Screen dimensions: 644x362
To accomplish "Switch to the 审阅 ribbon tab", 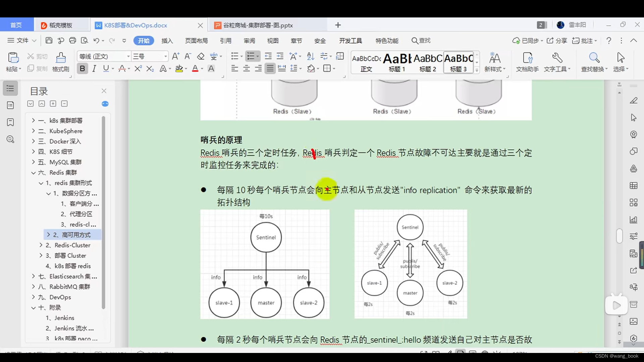I will pos(249,41).
